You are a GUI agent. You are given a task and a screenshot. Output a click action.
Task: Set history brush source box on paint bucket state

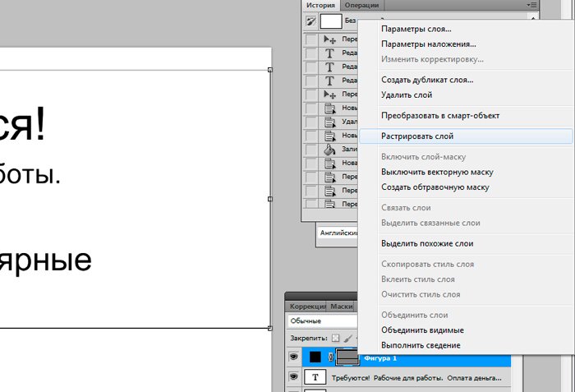[310, 150]
